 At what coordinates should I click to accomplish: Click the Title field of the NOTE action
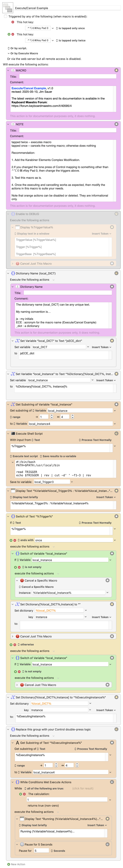coord(68,130)
